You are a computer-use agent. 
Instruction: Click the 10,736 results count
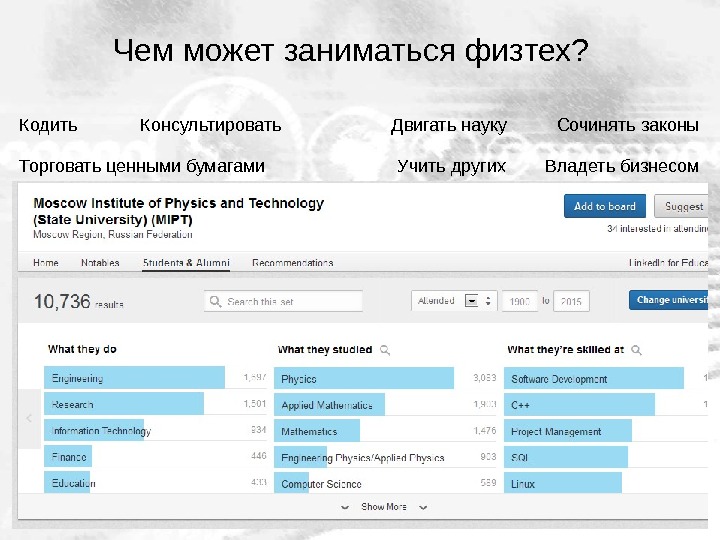(79, 302)
